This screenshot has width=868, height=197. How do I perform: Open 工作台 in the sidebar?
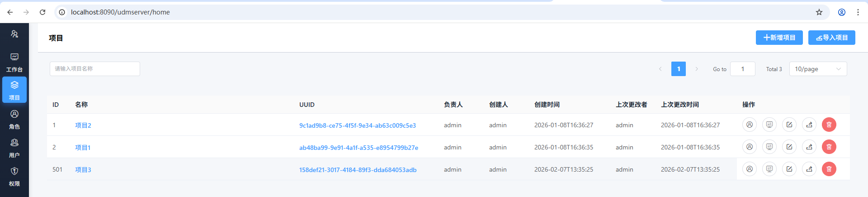click(14, 62)
